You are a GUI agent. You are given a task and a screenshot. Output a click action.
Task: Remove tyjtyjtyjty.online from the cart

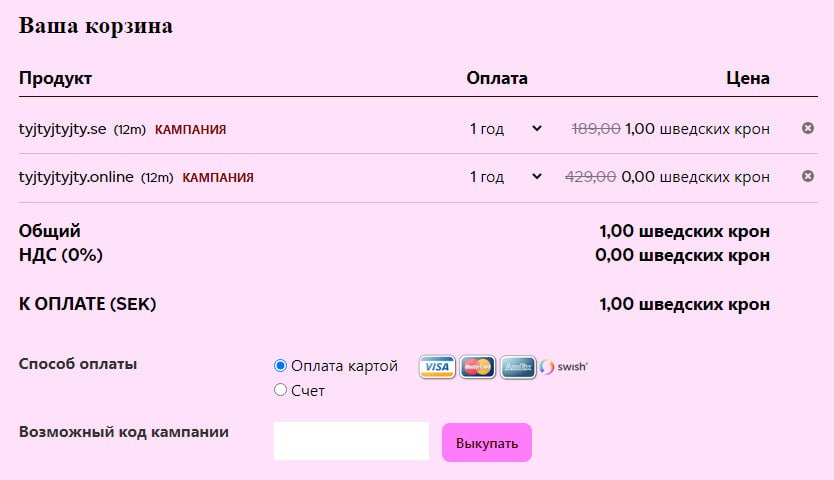807,176
